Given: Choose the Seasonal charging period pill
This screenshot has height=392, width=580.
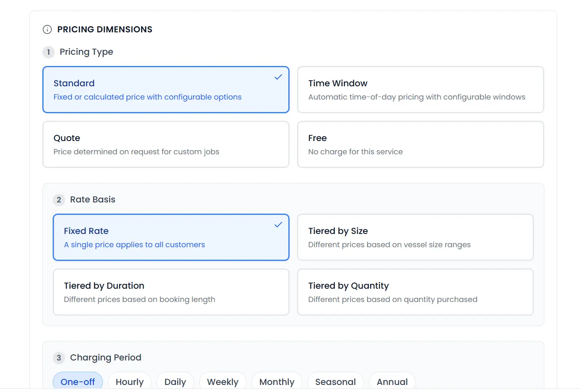Looking at the screenshot, I should [335, 382].
